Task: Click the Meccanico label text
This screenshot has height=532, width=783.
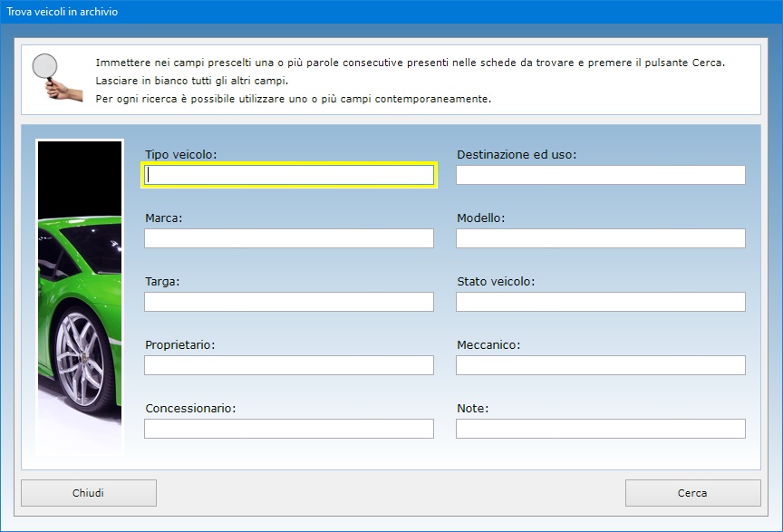Action: (488, 345)
